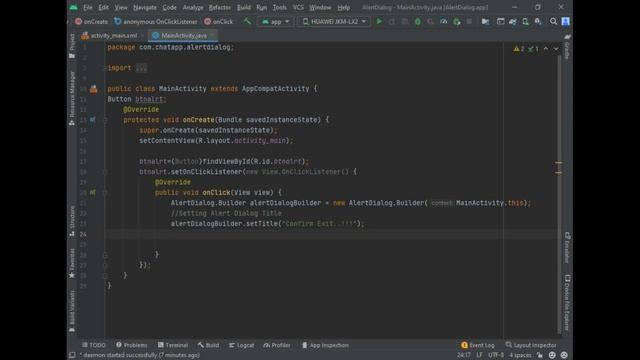Click the Search Everywhere magnifier icon
This screenshot has width=640, height=360.
pyautogui.click(x=553, y=21)
